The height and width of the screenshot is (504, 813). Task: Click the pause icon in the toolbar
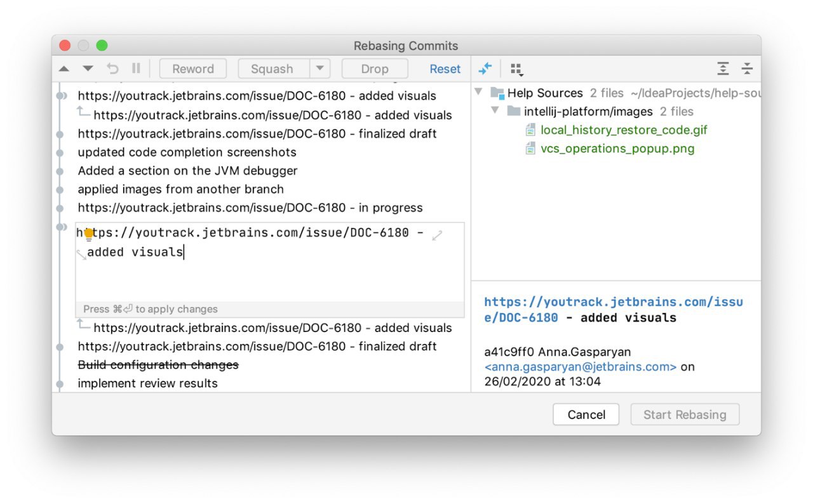point(136,69)
